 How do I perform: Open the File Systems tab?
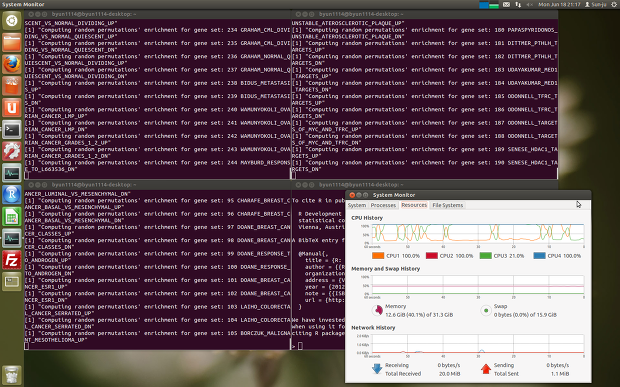click(448, 205)
